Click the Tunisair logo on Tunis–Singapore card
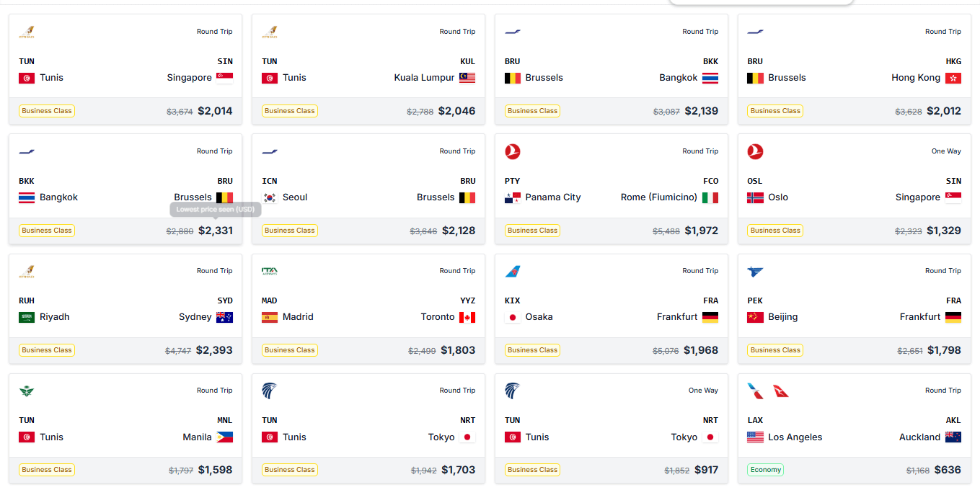This screenshot has height=490, width=980. [28, 32]
